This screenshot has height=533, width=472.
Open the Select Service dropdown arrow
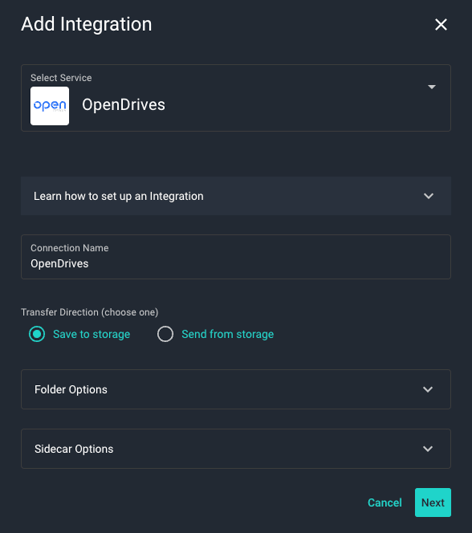(432, 87)
